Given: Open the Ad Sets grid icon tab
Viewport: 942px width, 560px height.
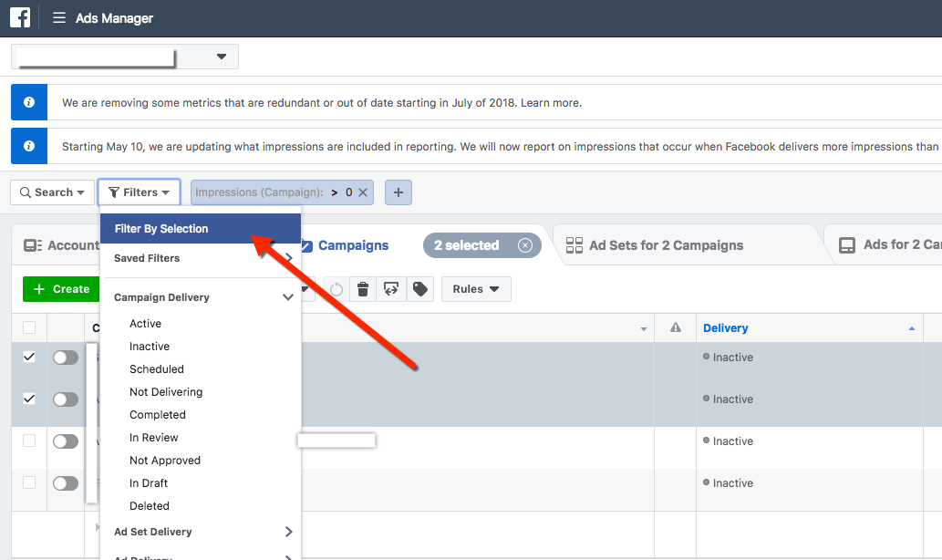Looking at the screenshot, I should [575, 245].
